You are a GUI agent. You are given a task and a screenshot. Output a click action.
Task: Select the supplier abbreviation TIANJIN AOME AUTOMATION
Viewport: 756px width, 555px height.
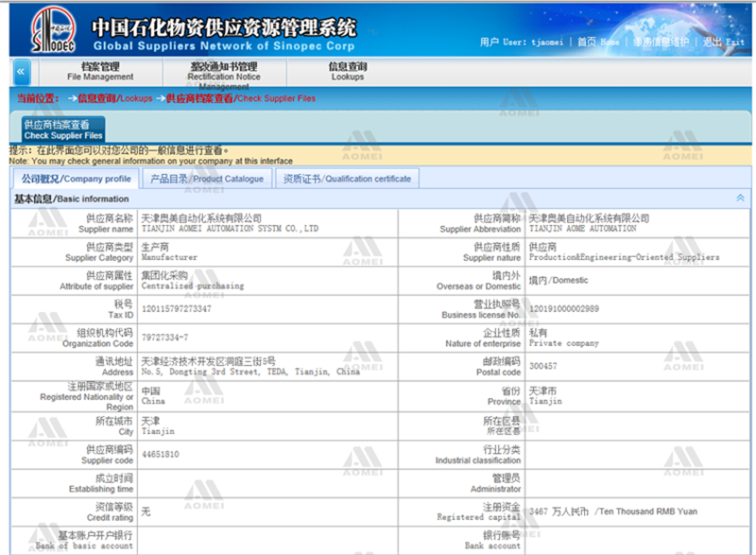coord(582,229)
